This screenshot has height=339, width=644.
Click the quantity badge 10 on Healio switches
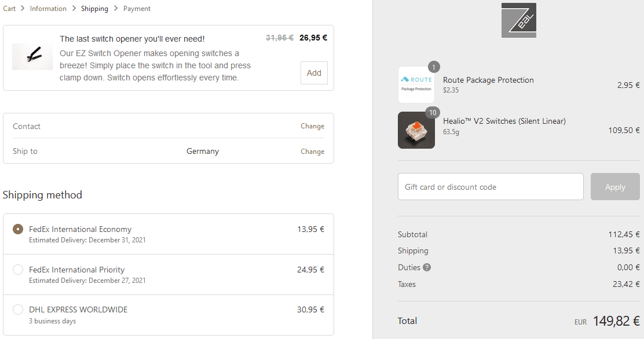[433, 112]
